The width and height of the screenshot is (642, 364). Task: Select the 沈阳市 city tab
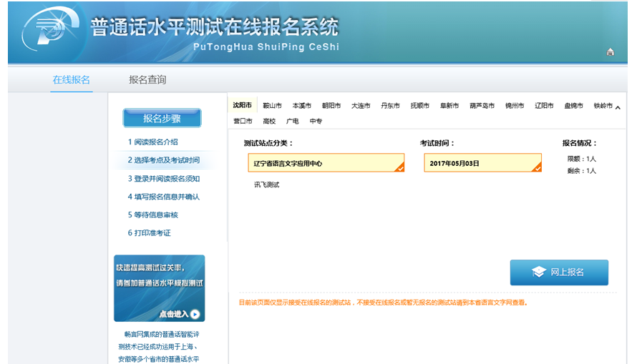[x=242, y=105]
